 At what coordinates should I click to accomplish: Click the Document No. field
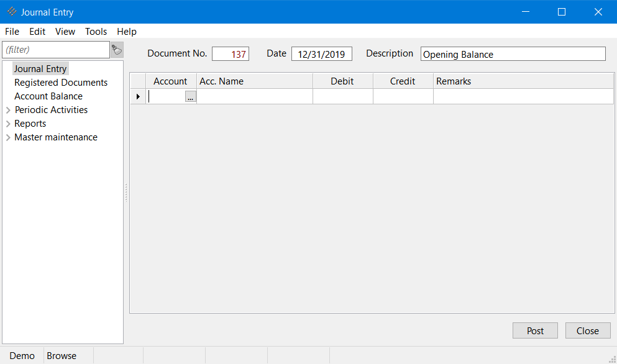(x=230, y=54)
